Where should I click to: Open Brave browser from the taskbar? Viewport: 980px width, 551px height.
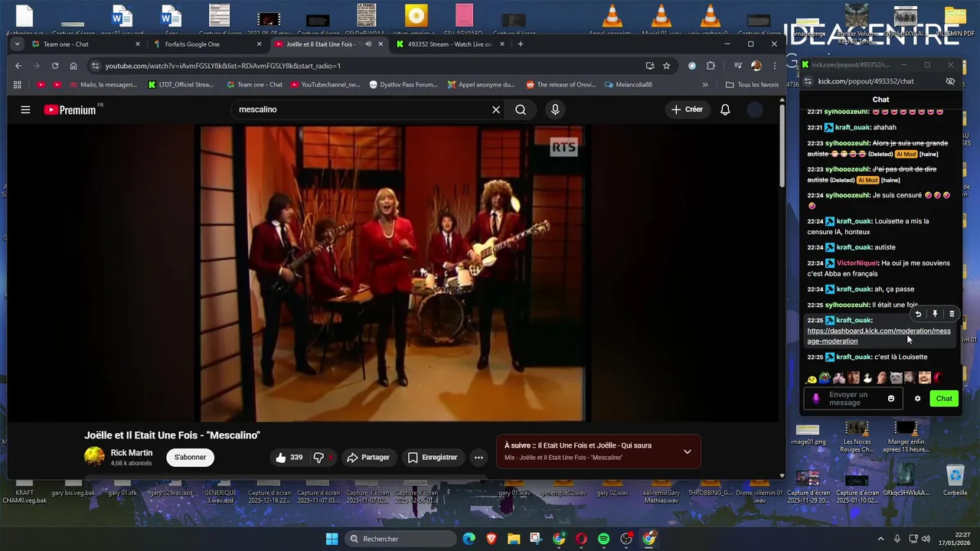tap(491, 539)
